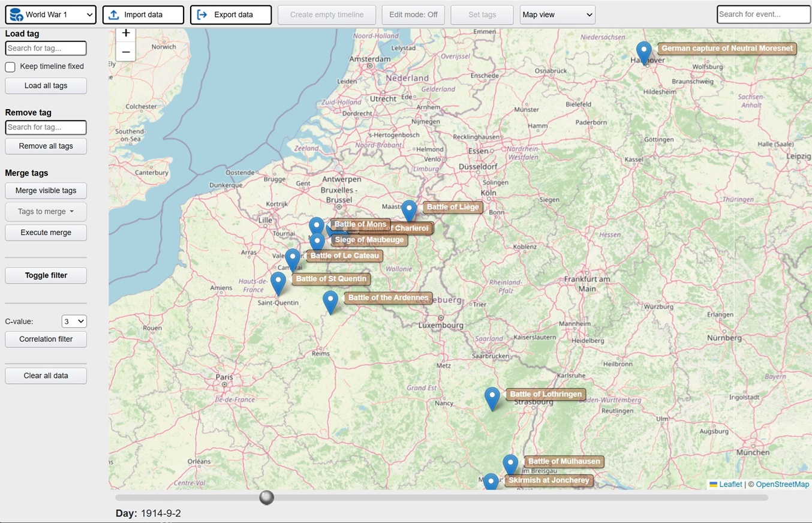Click the Battle of Mülhausen map pin
This screenshot has height=523, width=812.
click(510, 464)
